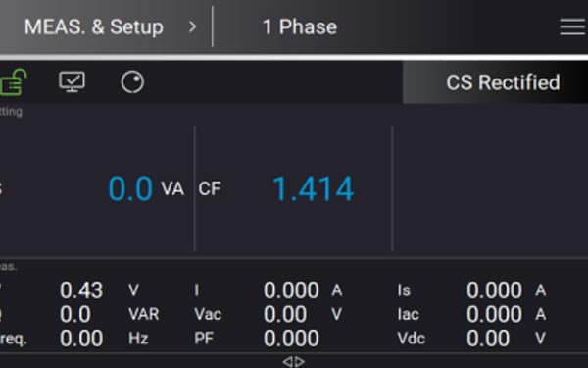Open the MEAS. & Setup menu
The height and width of the screenshot is (368, 588).
[94, 27]
